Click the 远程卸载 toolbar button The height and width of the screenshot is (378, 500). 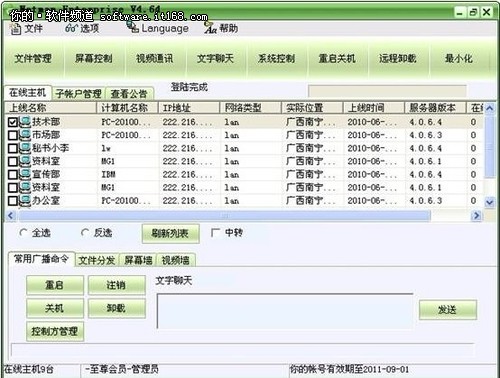(398, 59)
